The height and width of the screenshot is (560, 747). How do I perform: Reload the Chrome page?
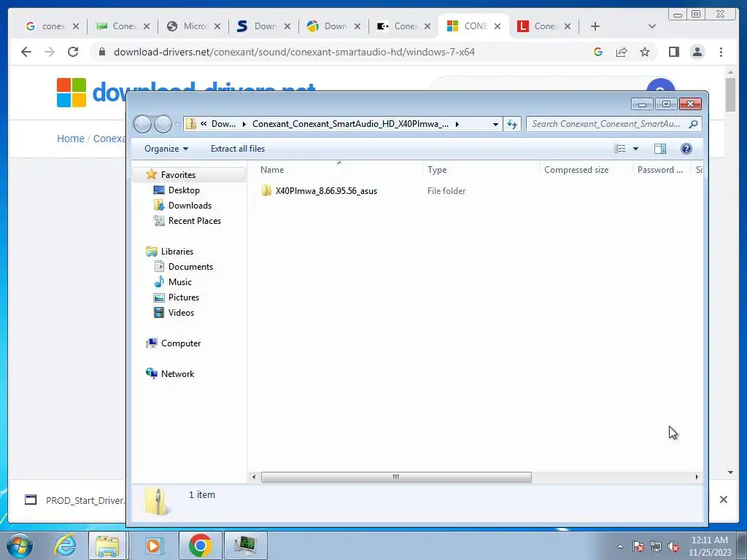click(73, 52)
